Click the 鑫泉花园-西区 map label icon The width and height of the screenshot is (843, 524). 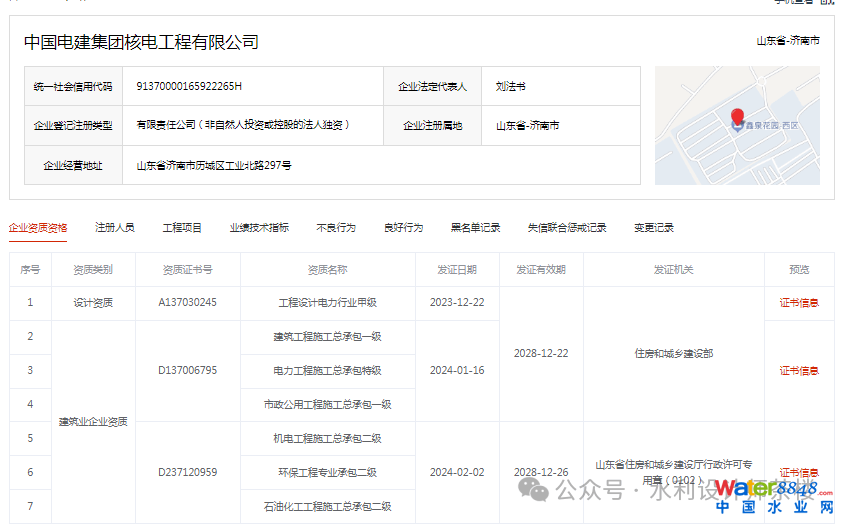738,127
